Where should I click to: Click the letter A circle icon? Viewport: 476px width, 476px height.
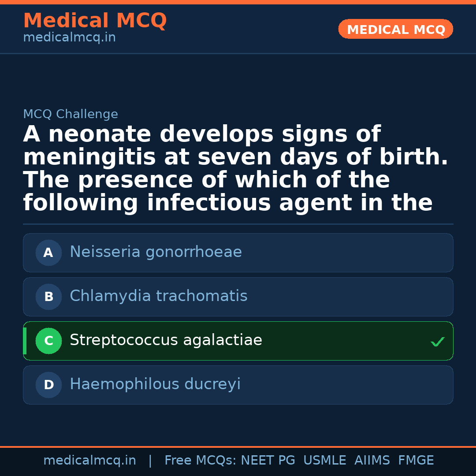click(x=48, y=253)
